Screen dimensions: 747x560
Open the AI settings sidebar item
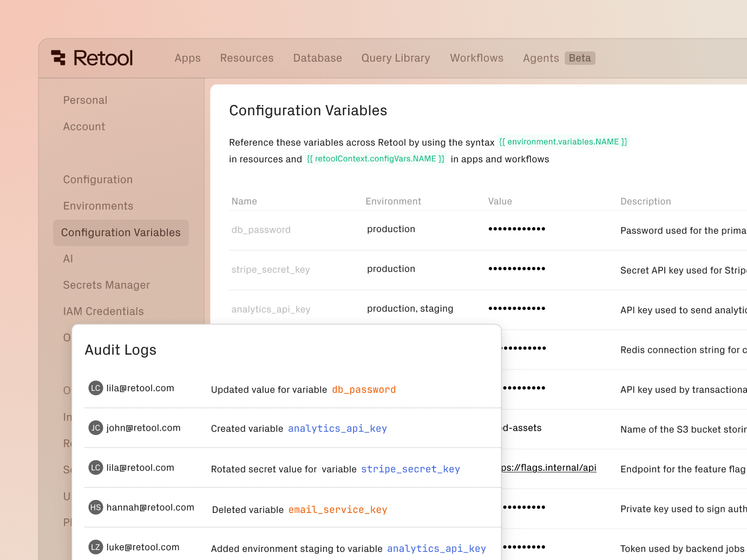(68, 259)
